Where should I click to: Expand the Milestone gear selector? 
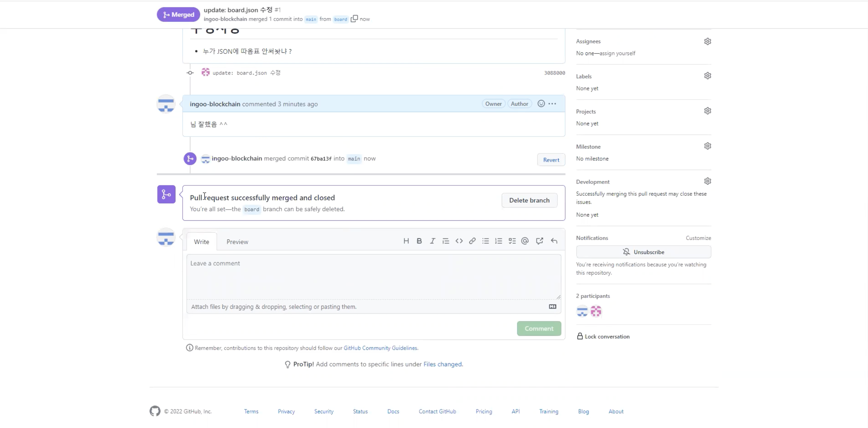(x=707, y=146)
